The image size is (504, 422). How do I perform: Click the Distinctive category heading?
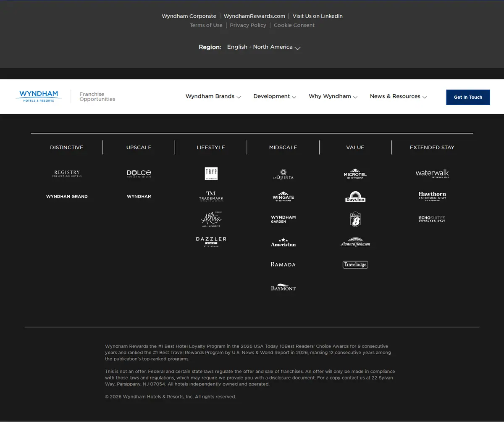tap(67, 148)
